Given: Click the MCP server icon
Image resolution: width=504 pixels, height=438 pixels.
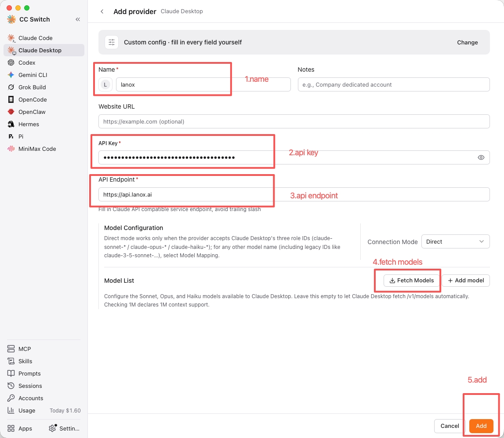Looking at the screenshot, I should [x=11, y=349].
